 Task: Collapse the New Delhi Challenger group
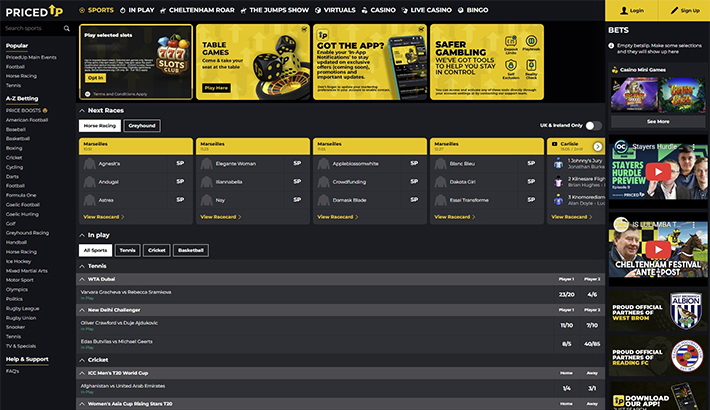(x=82, y=310)
